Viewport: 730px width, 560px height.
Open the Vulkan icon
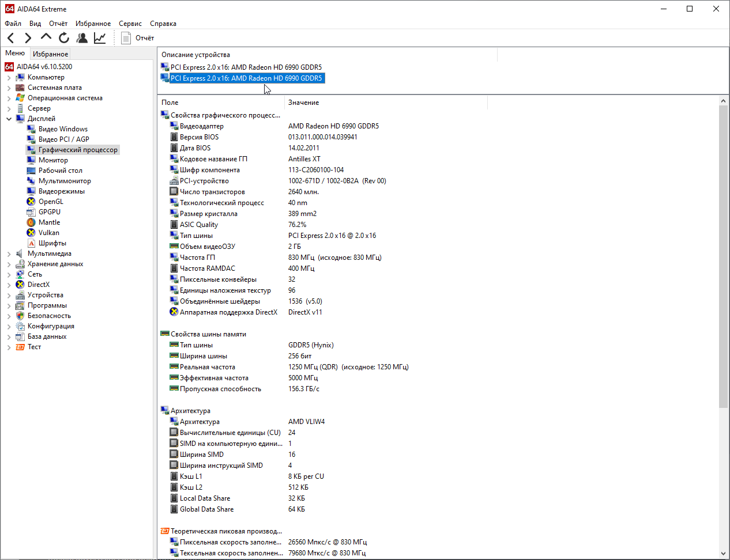[31, 233]
